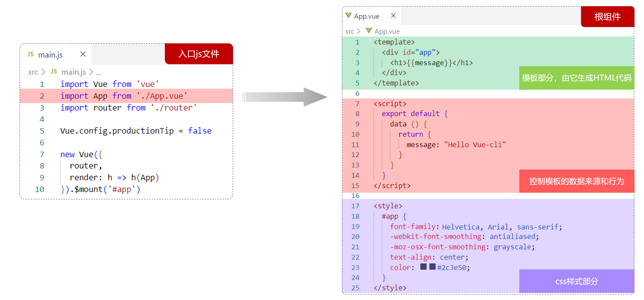Click line number 2 in main.js
Viewport: 644px width, 300px height.
42,96
